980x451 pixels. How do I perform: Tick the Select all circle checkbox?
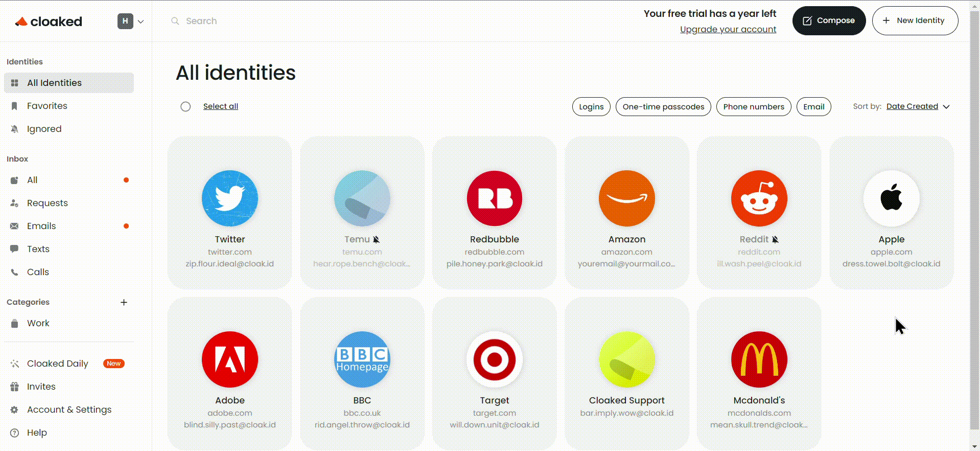click(185, 106)
